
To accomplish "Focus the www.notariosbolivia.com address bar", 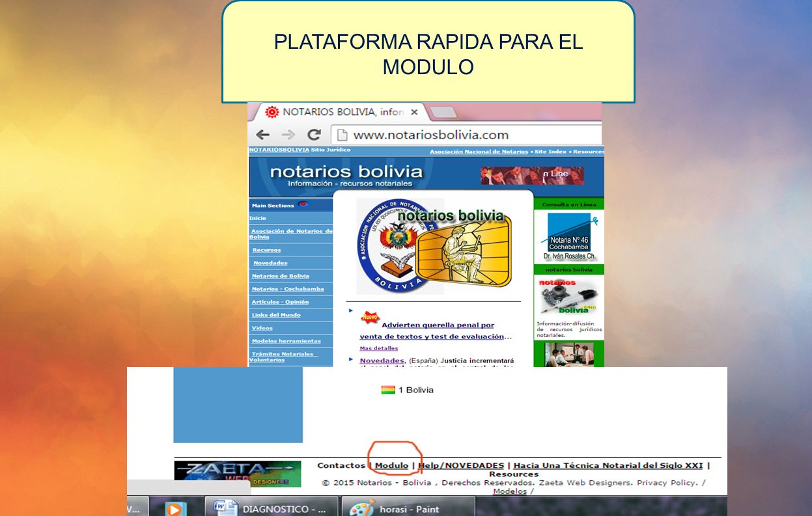I will [x=466, y=135].
